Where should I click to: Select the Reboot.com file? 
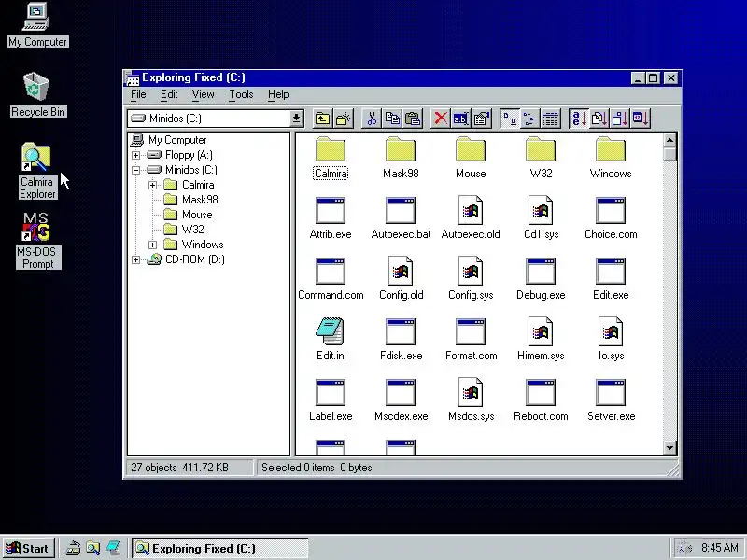[x=541, y=400]
